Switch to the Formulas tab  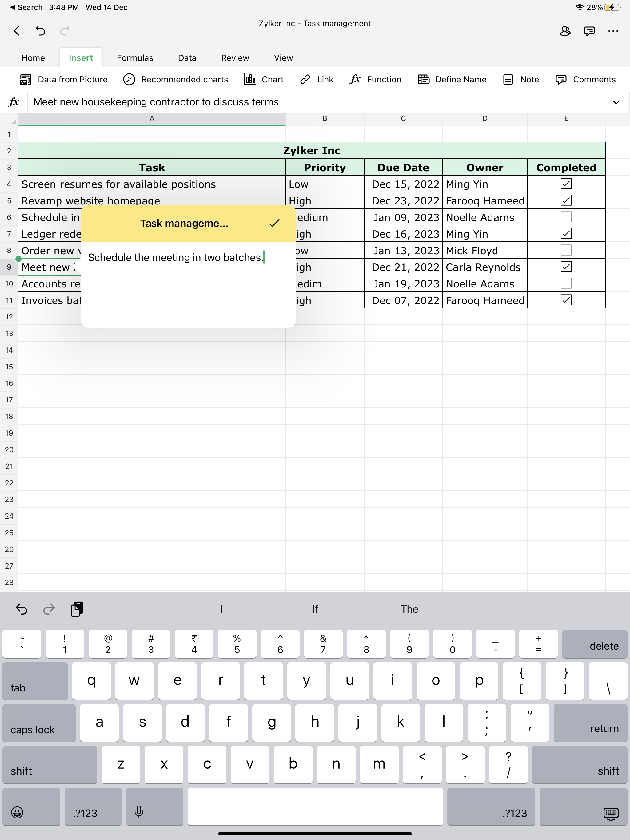tap(135, 58)
